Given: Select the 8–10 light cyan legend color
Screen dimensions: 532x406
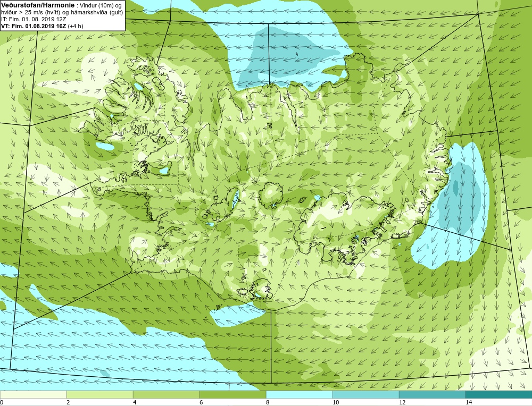Looking at the screenshot, I should coord(299,394).
